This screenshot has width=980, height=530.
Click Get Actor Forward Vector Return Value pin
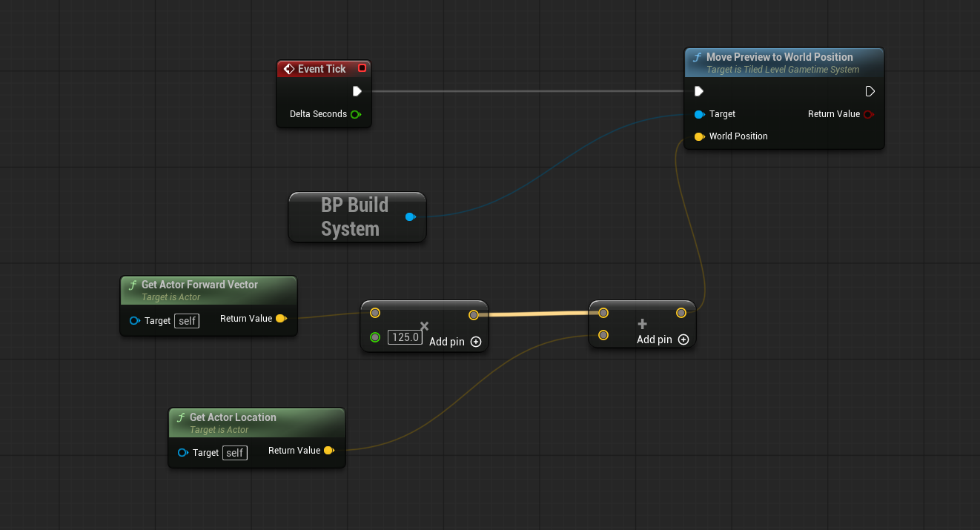[281, 319]
